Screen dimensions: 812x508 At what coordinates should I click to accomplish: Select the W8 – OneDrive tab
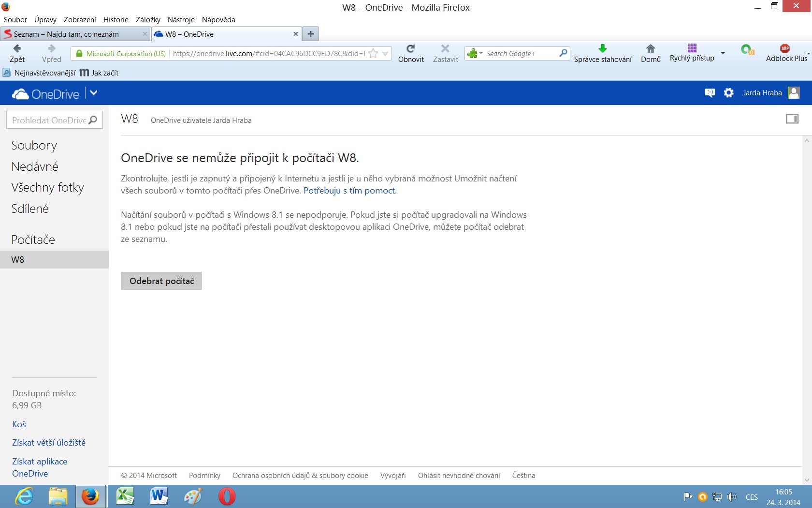point(226,34)
